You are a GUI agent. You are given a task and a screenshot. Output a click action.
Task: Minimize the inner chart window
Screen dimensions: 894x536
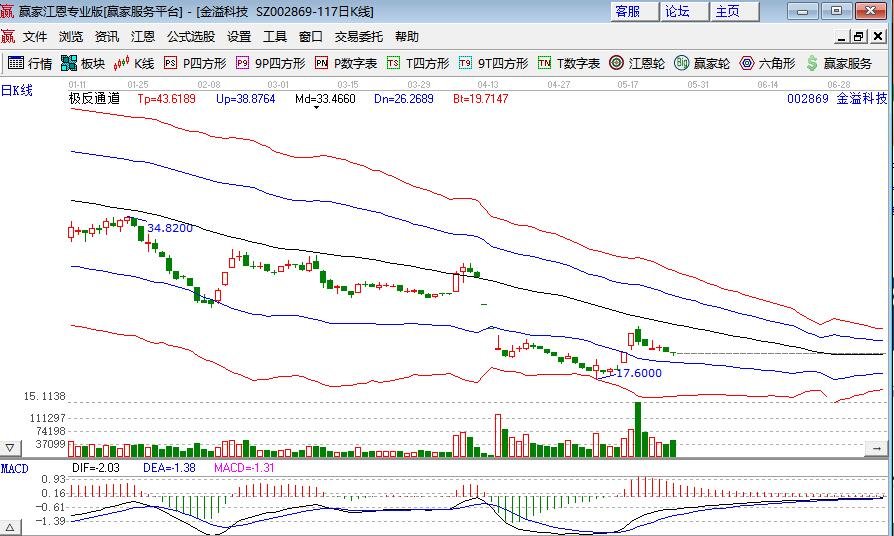pyautogui.click(x=842, y=37)
